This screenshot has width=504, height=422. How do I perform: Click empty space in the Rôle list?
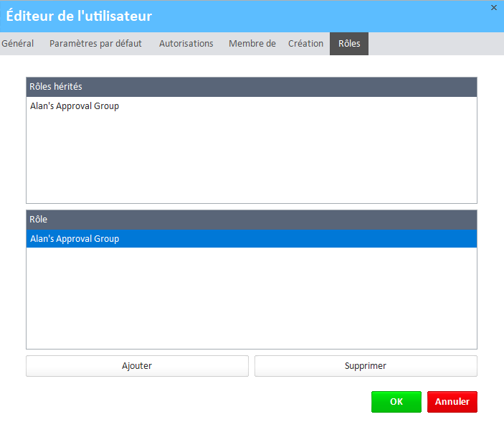click(251, 301)
